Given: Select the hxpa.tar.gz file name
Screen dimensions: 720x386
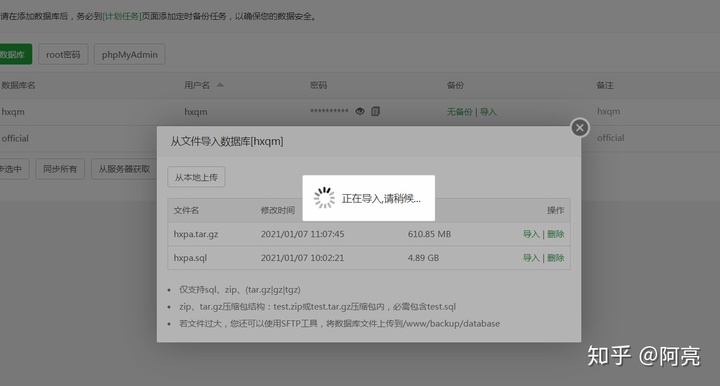Looking at the screenshot, I should 196,234.
